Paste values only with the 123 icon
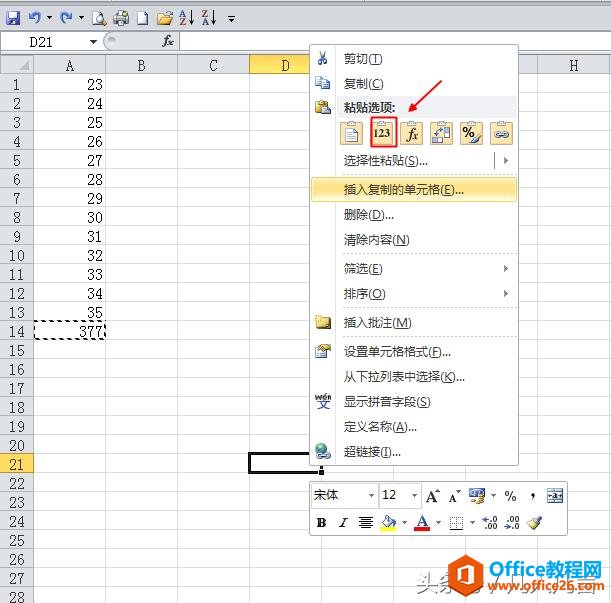 [x=383, y=133]
